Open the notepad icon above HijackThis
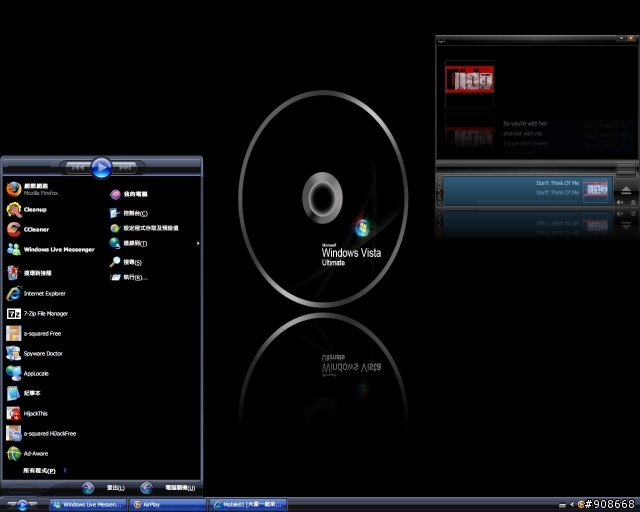The width and height of the screenshot is (640, 512). pyautogui.click(x=13, y=393)
